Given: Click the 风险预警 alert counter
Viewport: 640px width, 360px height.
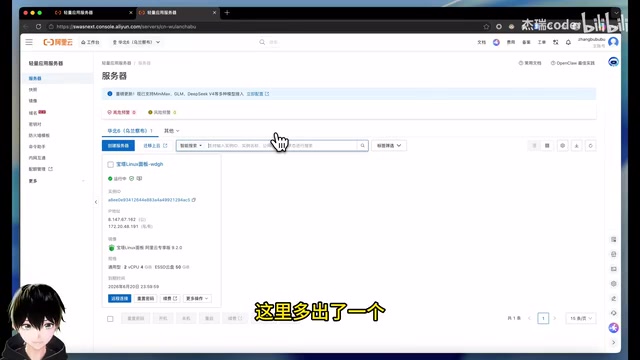Looking at the screenshot, I should point(162,112).
